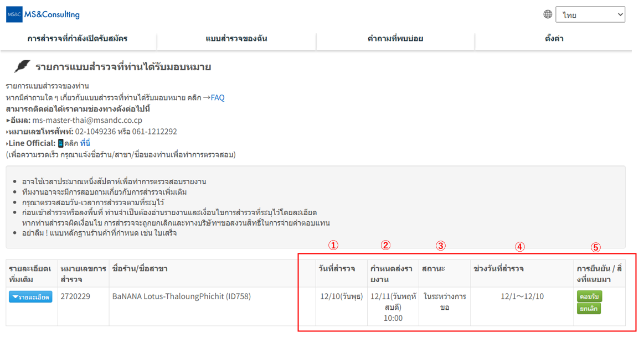Click the หมายเลขการสำรวจ column header
644x338 pixels.
[x=84, y=274]
